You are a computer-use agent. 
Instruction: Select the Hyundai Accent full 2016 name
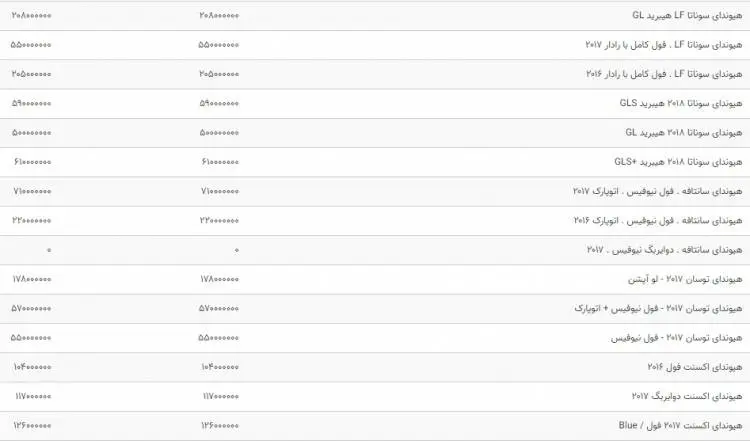tap(695, 367)
